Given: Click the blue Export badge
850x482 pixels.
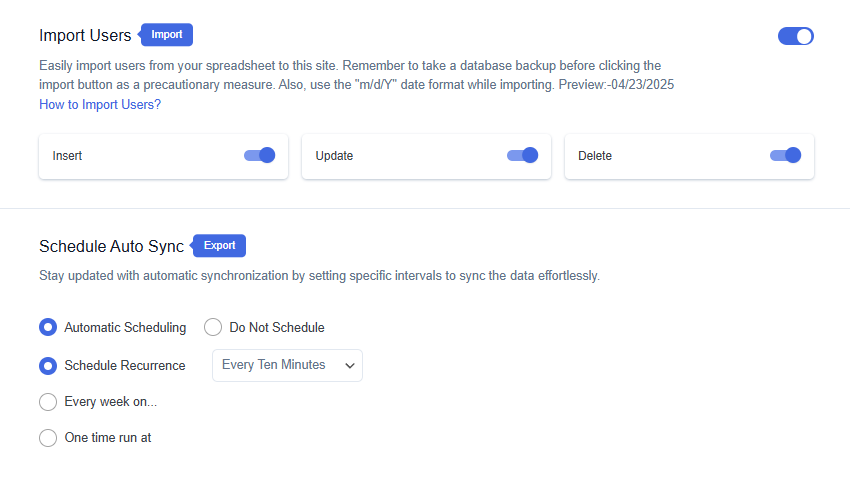Looking at the screenshot, I should pyautogui.click(x=218, y=246).
